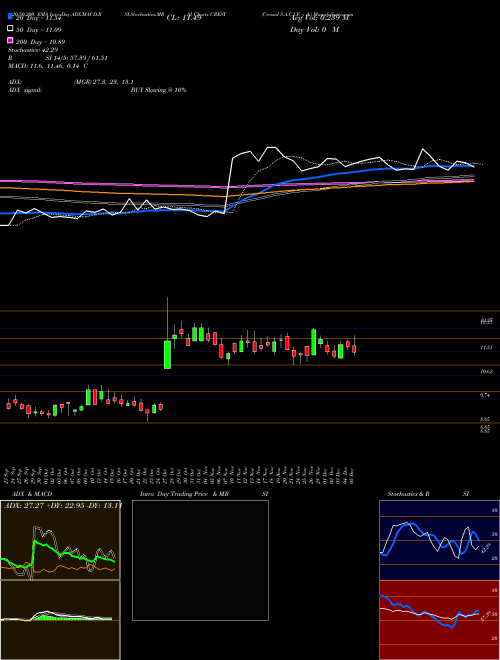Click the 'MACD: 11.6, 11.46, 0.14 C' line
500x660 pixels.
click(48, 66)
